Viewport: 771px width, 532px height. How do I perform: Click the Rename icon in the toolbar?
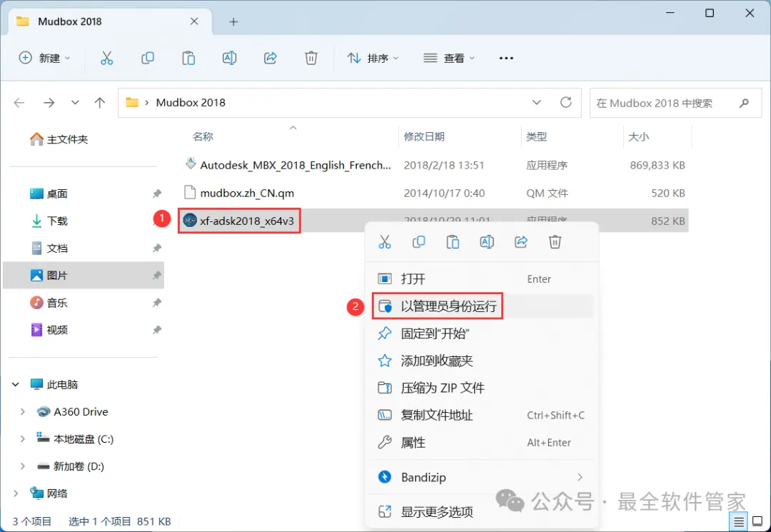(x=229, y=58)
